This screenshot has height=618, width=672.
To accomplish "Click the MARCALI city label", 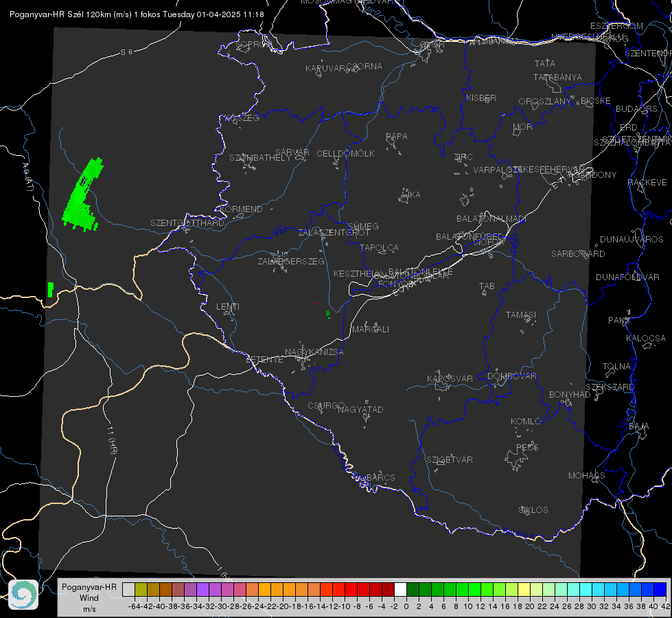I will tap(370, 330).
